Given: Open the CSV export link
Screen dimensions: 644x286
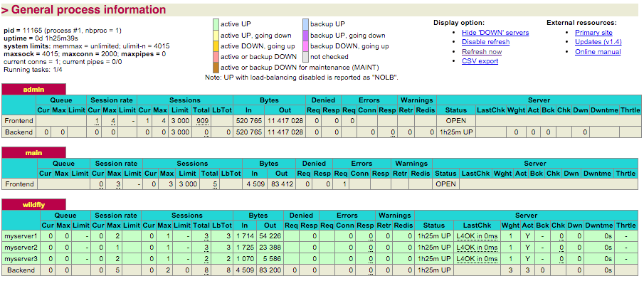Looking at the screenshot, I should coord(480,61).
